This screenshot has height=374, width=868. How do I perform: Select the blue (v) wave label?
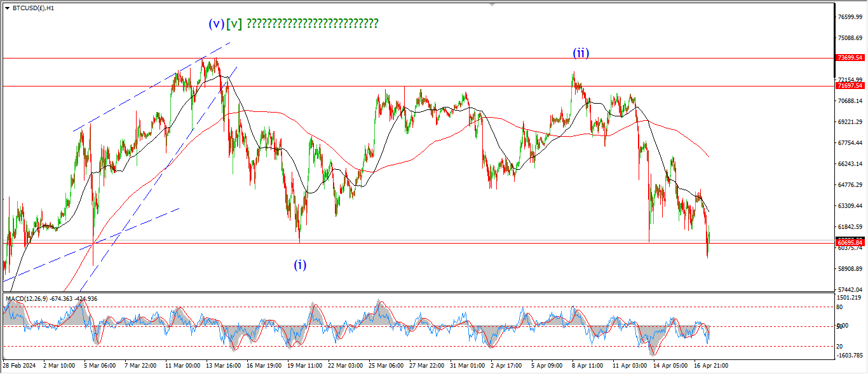coord(216,24)
